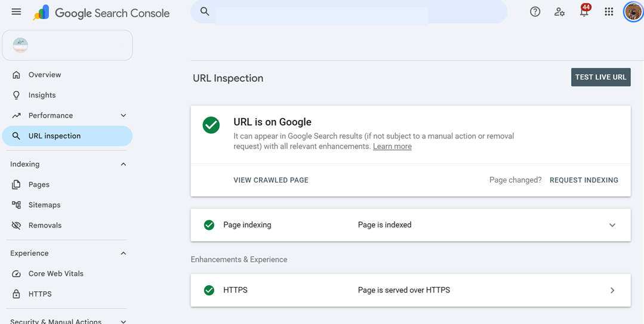
Task: Click the search magnifier icon in top bar
Action: pos(205,11)
